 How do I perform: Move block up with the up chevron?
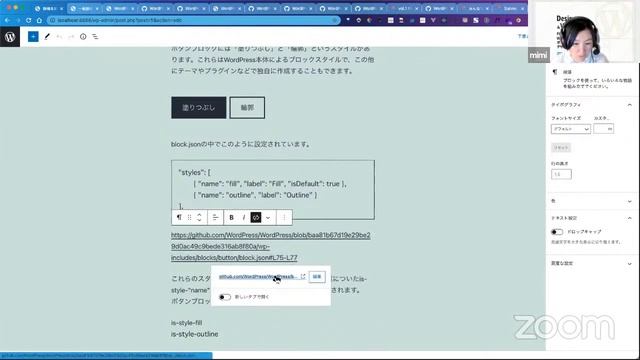coord(199,215)
